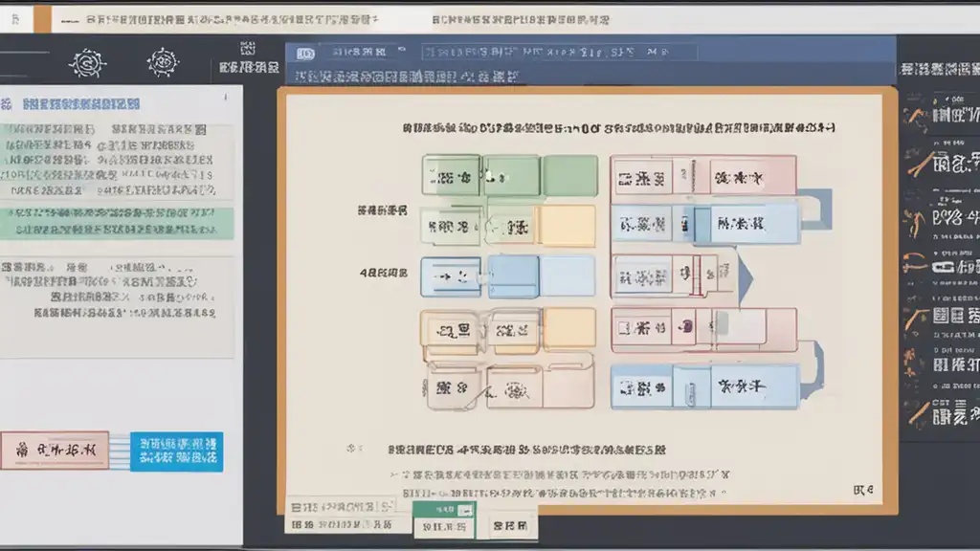The width and height of the screenshot is (980, 551).
Task: Click the first gear-shaped icon in the dark toolbar
Action: tap(87, 62)
